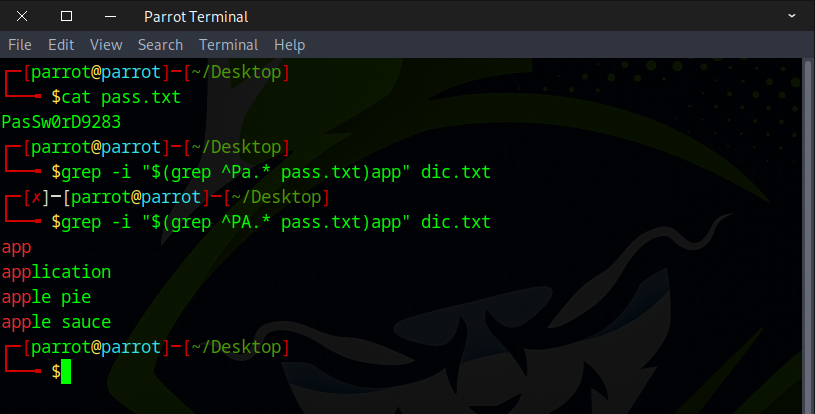Open the Edit menu
The image size is (815, 414).
click(x=61, y=45)
